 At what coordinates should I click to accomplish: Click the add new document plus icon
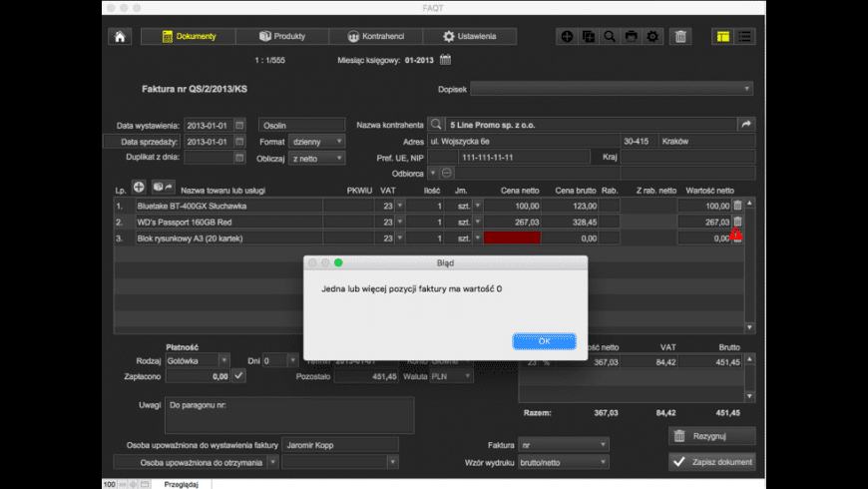click(567, 37)
